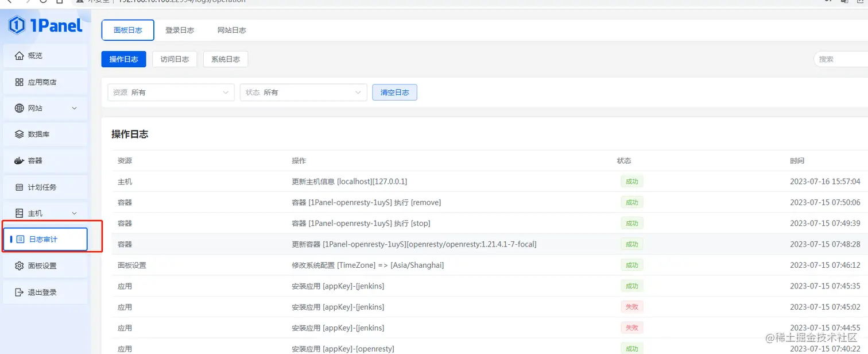Viewport: 868px width, 354px height.
Task: Open 容器 menu item
Action: (x=45, y=160)
